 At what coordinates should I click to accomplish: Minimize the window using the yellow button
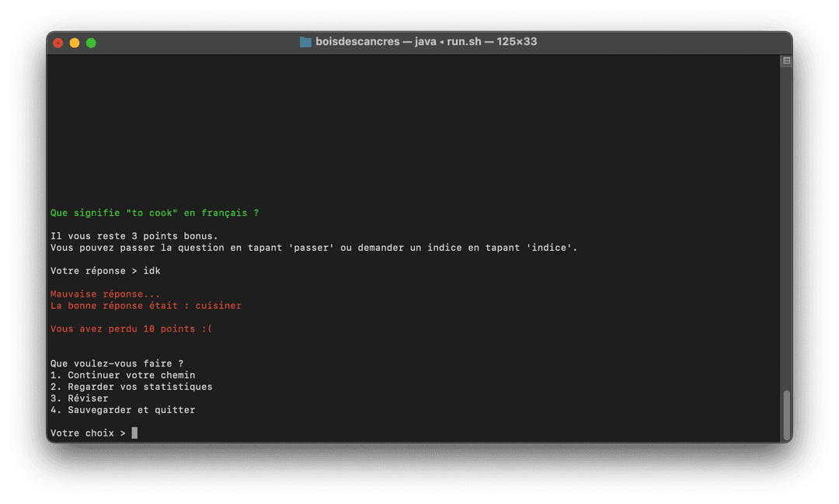[x=75, y=43]
